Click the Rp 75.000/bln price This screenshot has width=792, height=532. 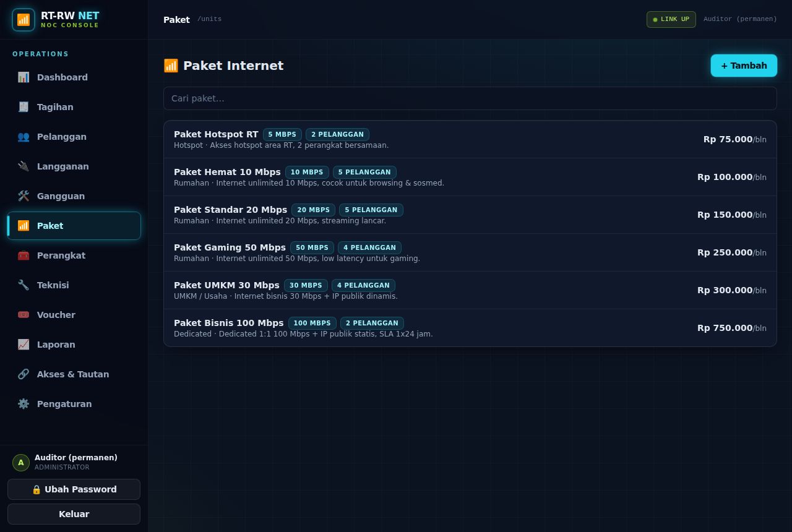(x=735, y=139)
